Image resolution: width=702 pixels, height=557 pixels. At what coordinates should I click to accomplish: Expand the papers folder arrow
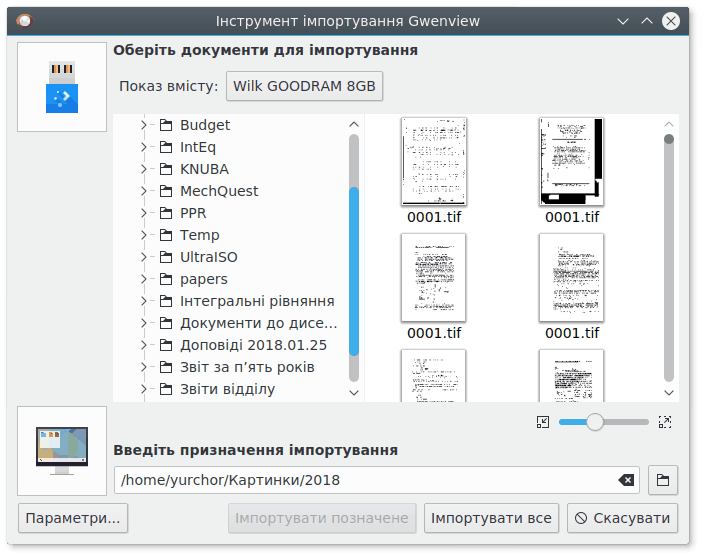144,279
